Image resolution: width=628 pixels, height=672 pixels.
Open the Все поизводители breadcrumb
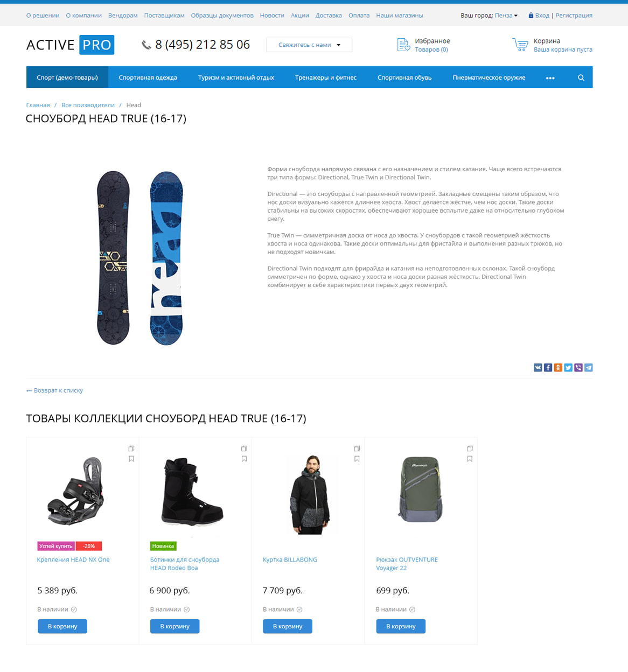click(88, 105)
